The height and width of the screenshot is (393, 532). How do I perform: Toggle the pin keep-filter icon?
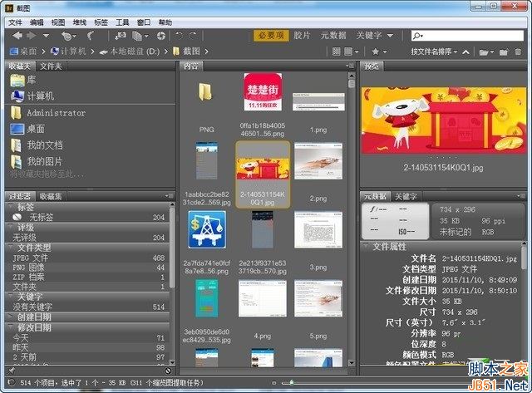(12, 371)
